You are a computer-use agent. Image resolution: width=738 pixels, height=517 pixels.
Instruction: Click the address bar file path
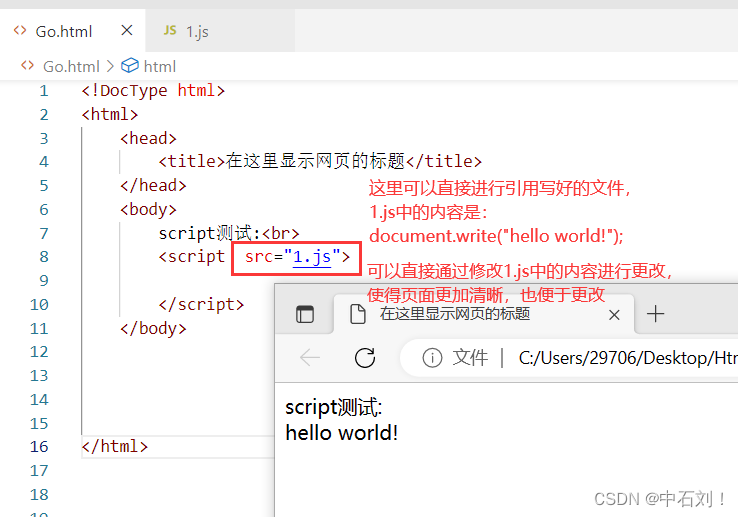628,358
